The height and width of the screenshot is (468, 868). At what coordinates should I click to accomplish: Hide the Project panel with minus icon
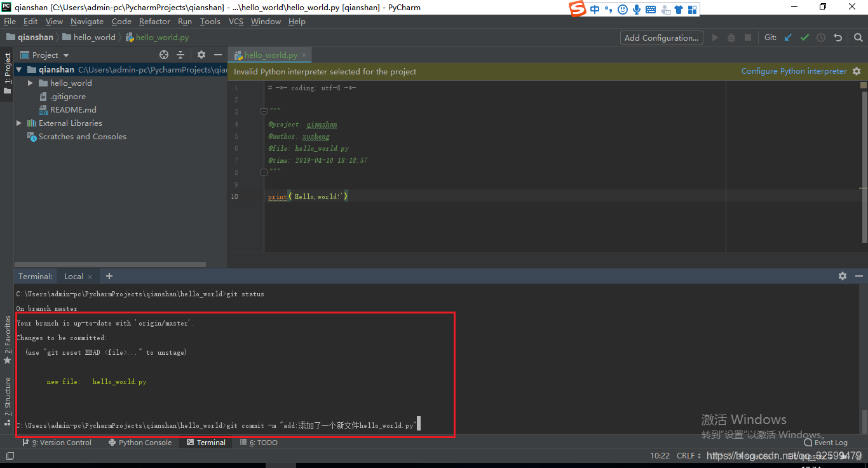218,55
